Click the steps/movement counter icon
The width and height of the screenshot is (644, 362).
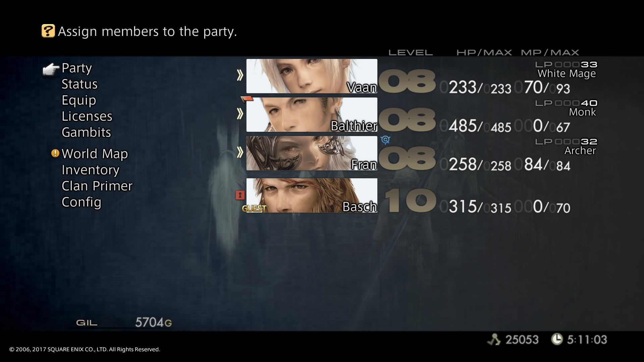pos(497,340)
